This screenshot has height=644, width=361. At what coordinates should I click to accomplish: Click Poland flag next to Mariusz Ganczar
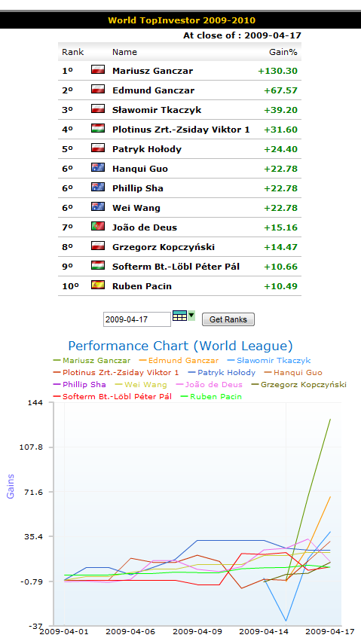(x=98, y=69)
